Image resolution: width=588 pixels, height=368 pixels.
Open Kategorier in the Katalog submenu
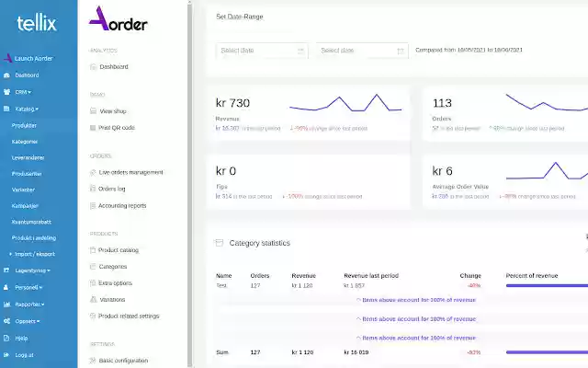(x=25, y=142)
